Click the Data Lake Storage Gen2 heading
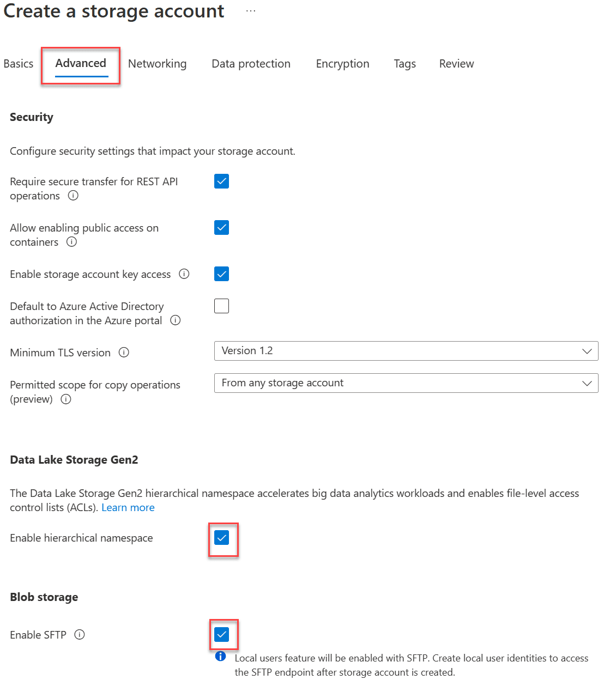This screenshot has height=686, width=616. coord(74,460)
